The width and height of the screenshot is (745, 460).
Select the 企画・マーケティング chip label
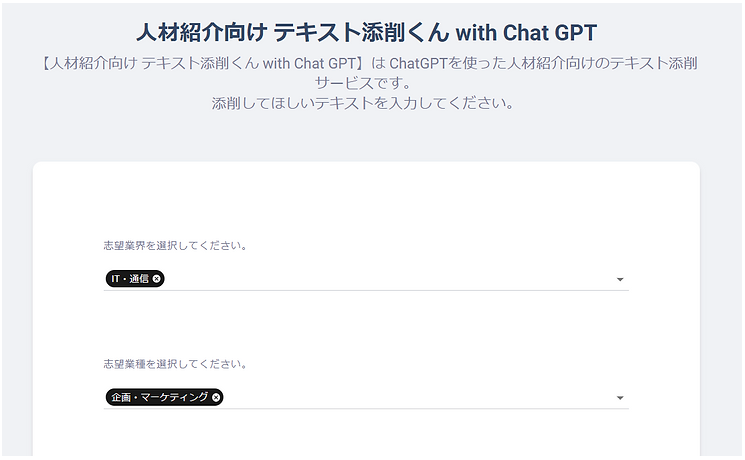(x=159, y=398)
